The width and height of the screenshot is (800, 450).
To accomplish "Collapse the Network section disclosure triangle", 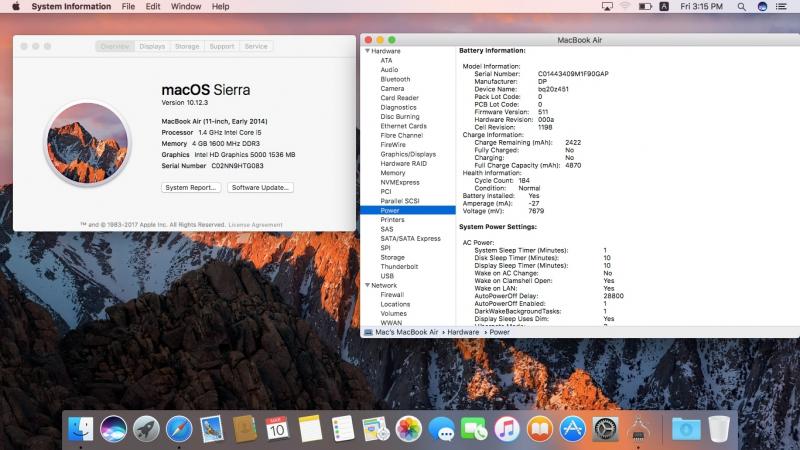I will click(366, 285).
